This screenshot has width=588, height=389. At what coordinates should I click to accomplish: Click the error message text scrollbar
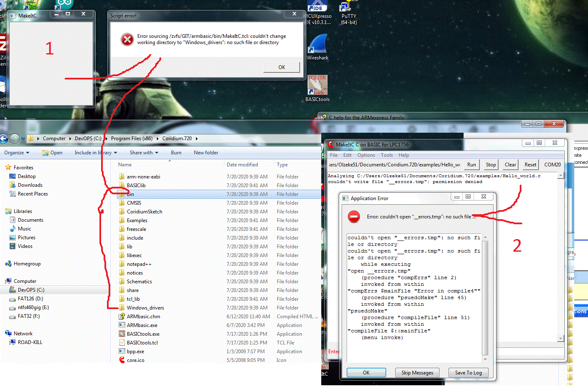[x=485, y=297]
